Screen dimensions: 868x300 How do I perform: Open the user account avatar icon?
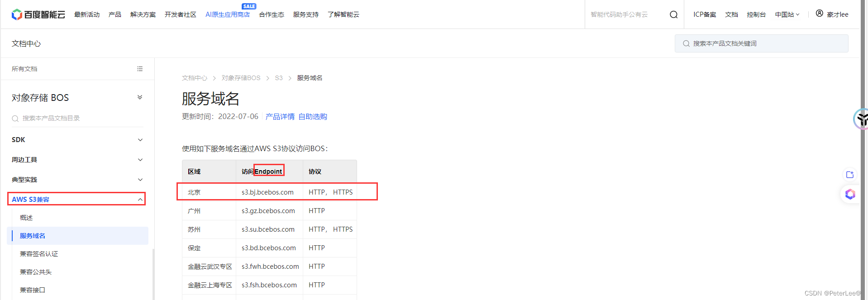(819, 14)
